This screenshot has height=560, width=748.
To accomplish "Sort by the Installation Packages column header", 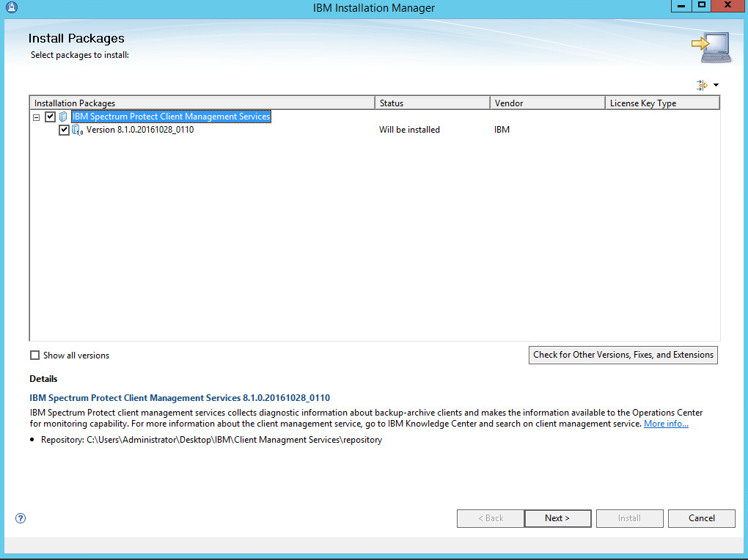I will coord(202,103).
